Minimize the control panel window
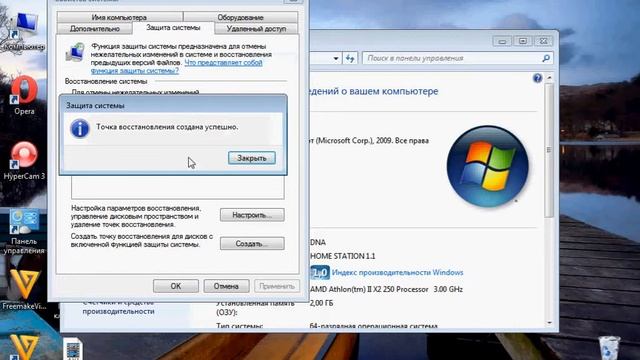 click(502, 41)
